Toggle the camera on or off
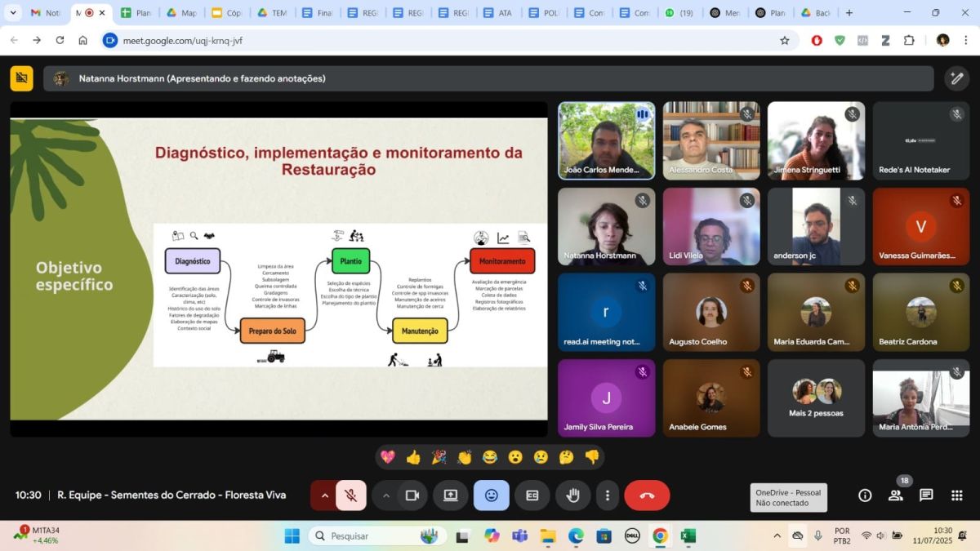The image size is (980, 551). [x=412, y=495]
